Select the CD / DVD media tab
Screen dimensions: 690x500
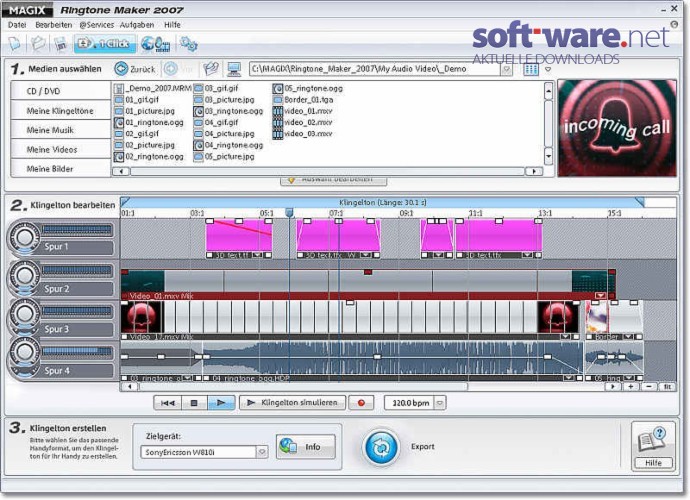click(x=61, y=91)
